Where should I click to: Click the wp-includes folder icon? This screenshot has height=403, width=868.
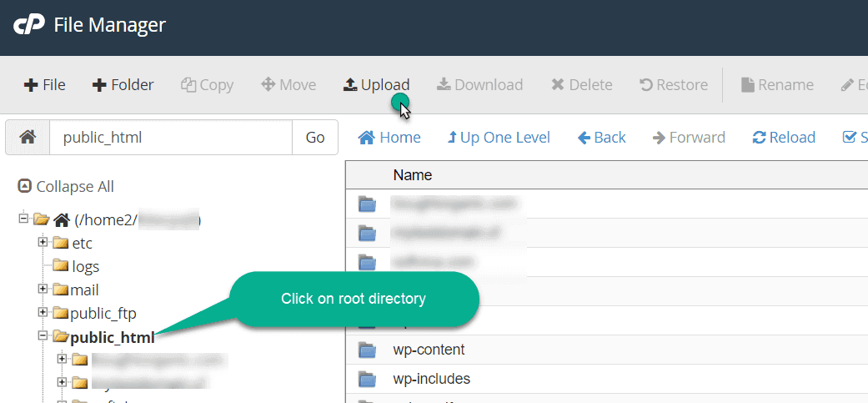367,379
